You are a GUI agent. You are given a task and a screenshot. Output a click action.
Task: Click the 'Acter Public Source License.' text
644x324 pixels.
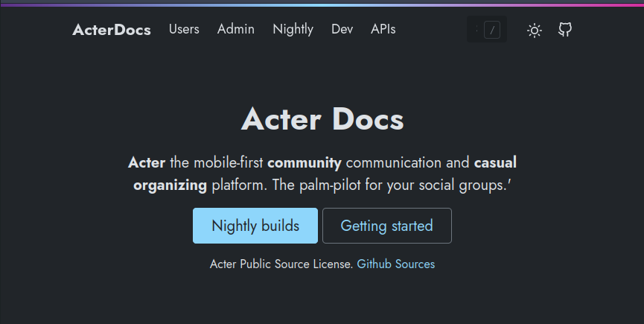pos(281,264)
